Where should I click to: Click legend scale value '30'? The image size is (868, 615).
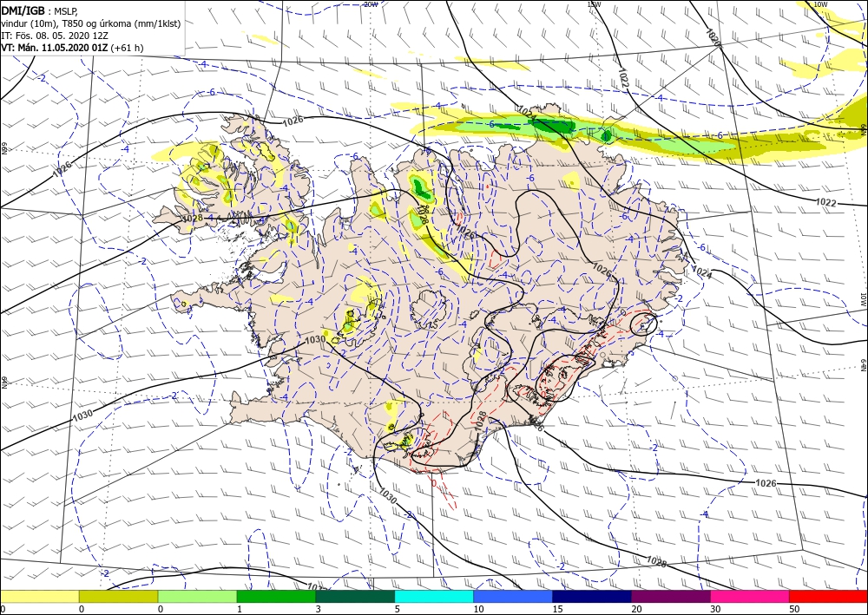pos(715,609)
